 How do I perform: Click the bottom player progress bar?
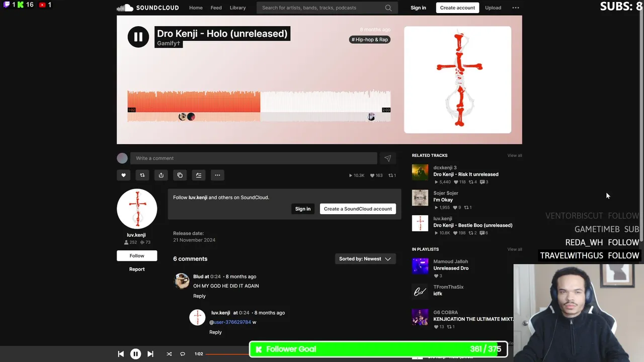pos(227,354)
